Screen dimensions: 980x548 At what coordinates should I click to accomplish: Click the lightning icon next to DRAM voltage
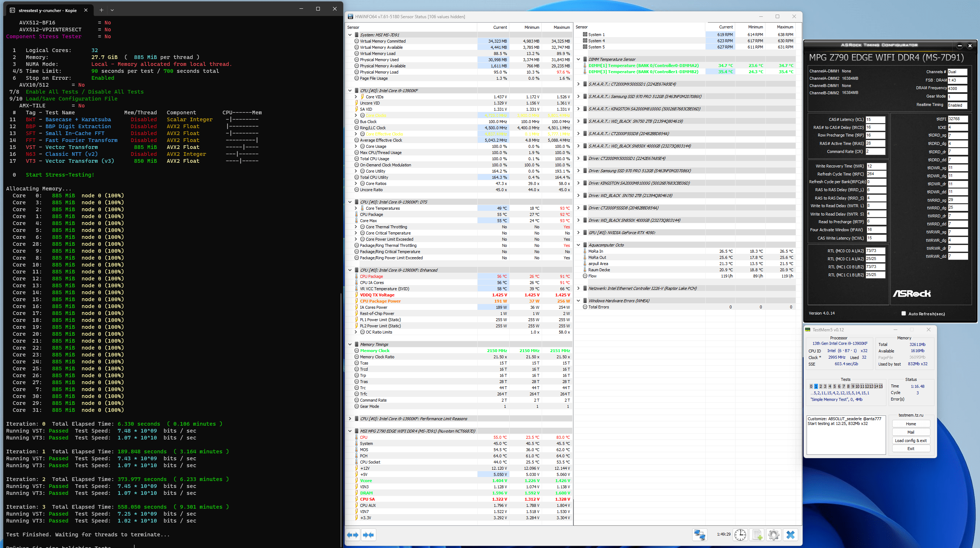pyautogui.click(x=356, y=493)
